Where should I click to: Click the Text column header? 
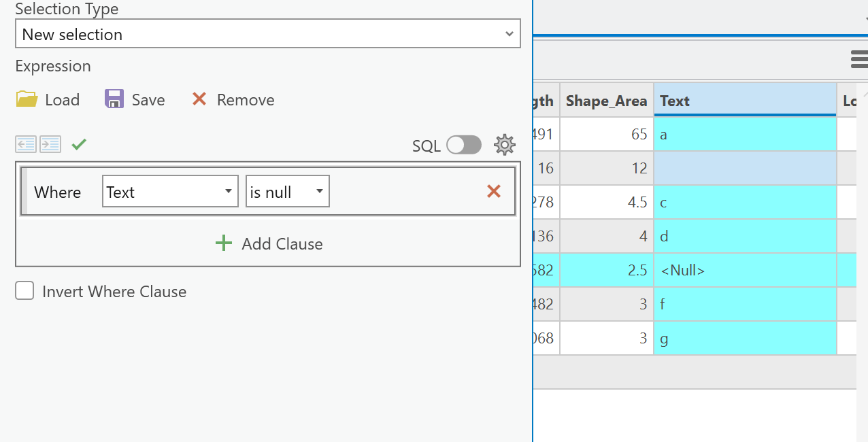point(744,101)
